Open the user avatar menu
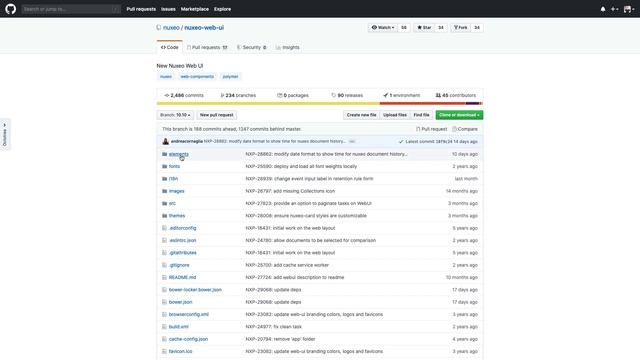This screenshot has width=640, height=360. coord(629,9)
